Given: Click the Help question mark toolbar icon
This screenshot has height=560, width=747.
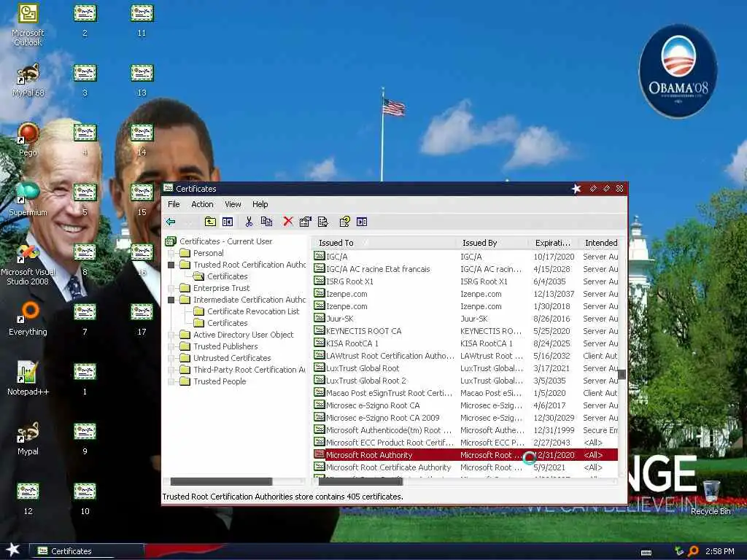Looking at the screenshot, I should [344, 222].
